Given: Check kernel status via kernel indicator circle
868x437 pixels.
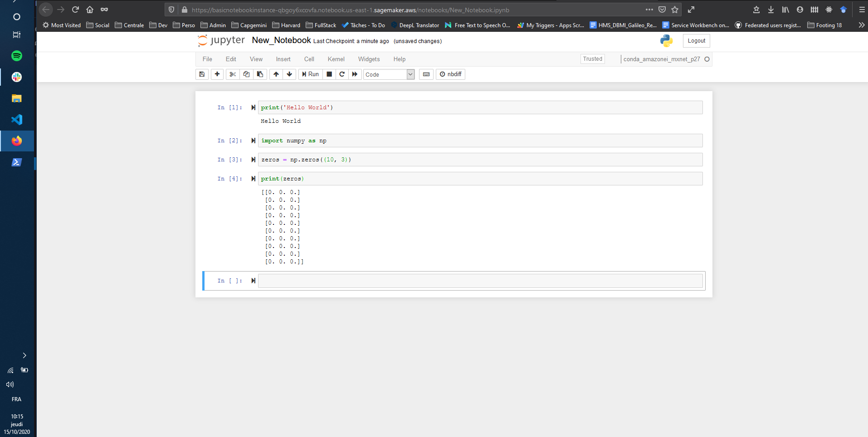Looking at the screenshot, I should [x=707, y=59].
